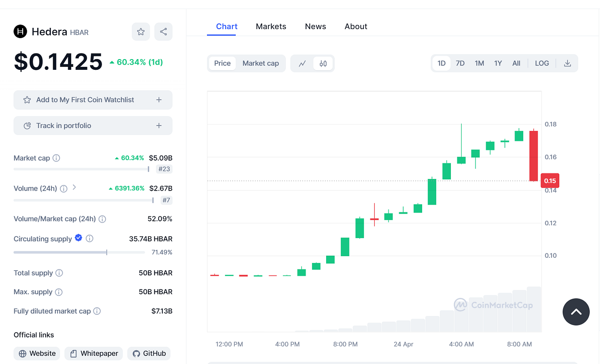Click the circulating supply progress bar
This screenshot has width=600, height=364.
point(79,252)
